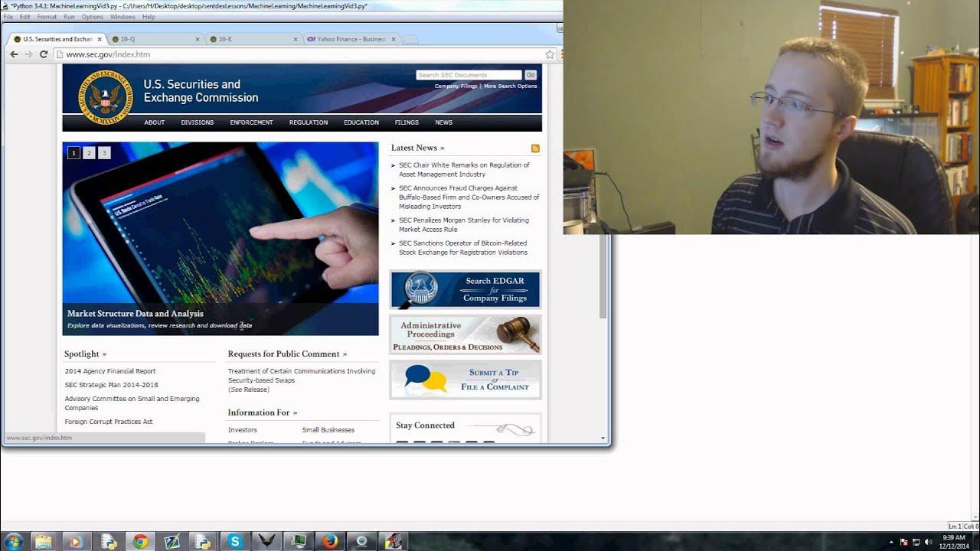
Task: Click the scroll-down arrow of the page scrollbar
Action: (603, 439)
